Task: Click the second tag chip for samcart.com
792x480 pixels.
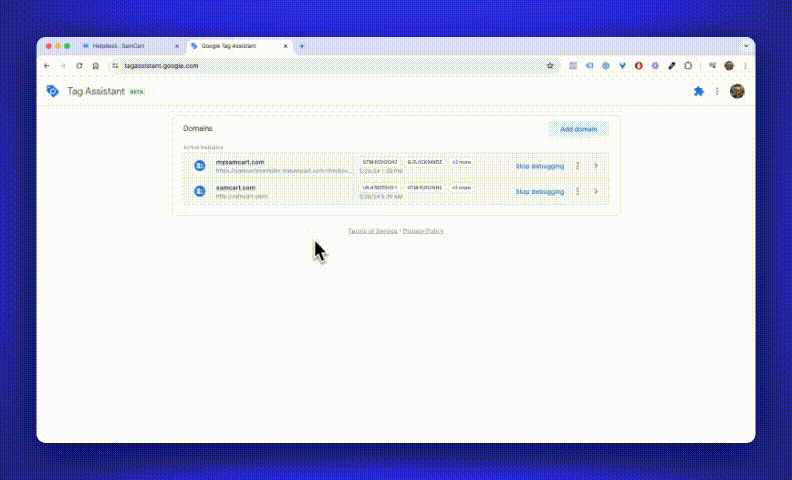Action: pos(425,187)
